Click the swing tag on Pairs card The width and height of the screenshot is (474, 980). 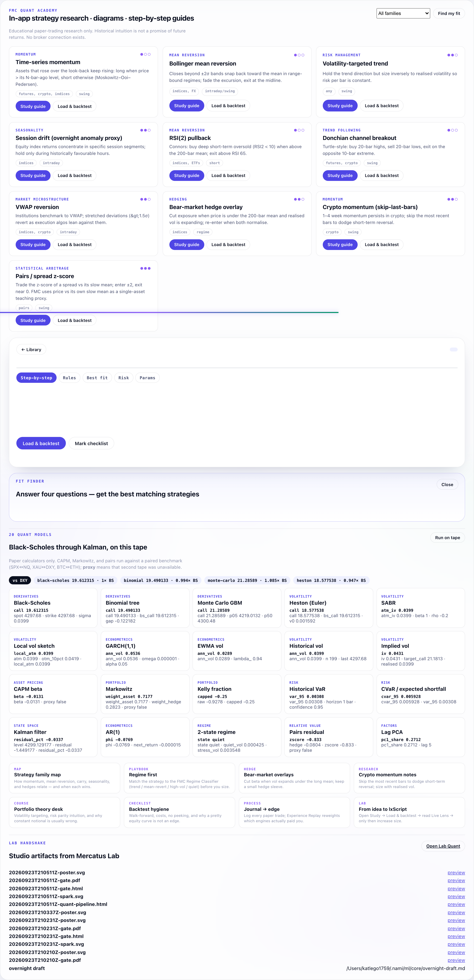(x=44, y=308)
